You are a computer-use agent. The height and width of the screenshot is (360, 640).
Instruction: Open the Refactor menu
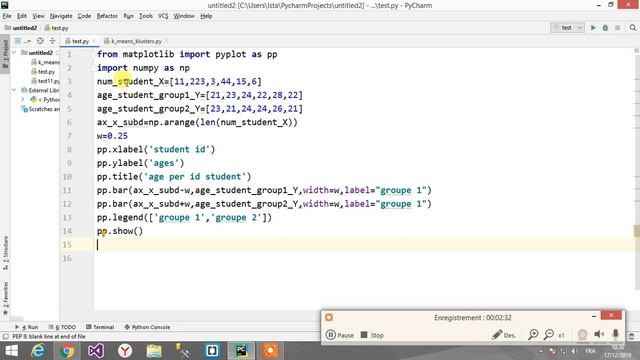coord(107,16)
